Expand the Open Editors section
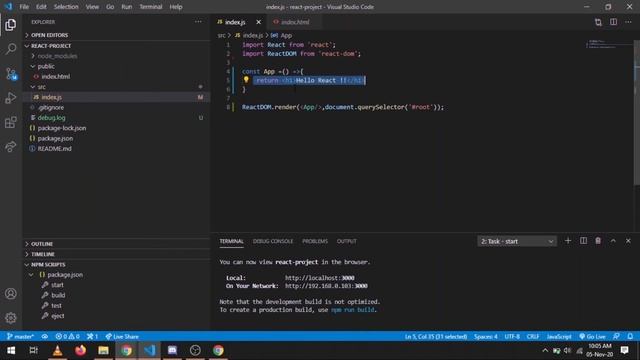This screenshot has width=640, height=360. [x=116, y=35]
